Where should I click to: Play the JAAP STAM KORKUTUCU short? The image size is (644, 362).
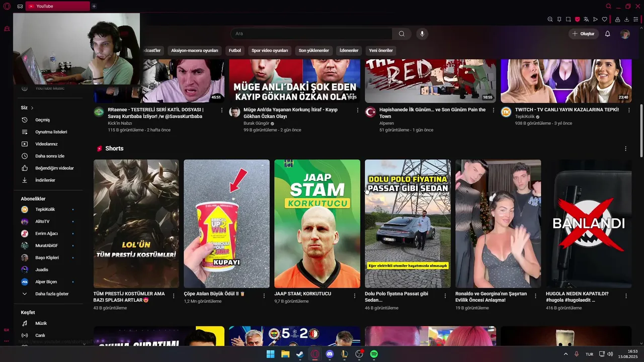click(x=317, y=224)
